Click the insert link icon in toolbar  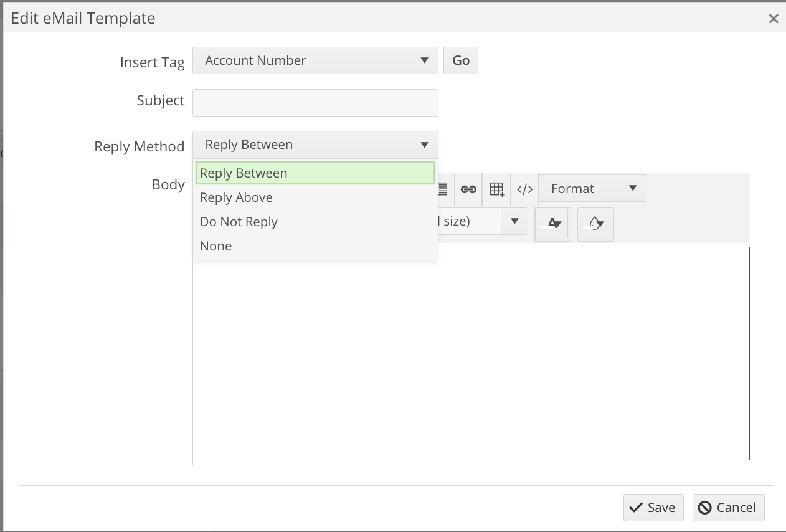468,189
